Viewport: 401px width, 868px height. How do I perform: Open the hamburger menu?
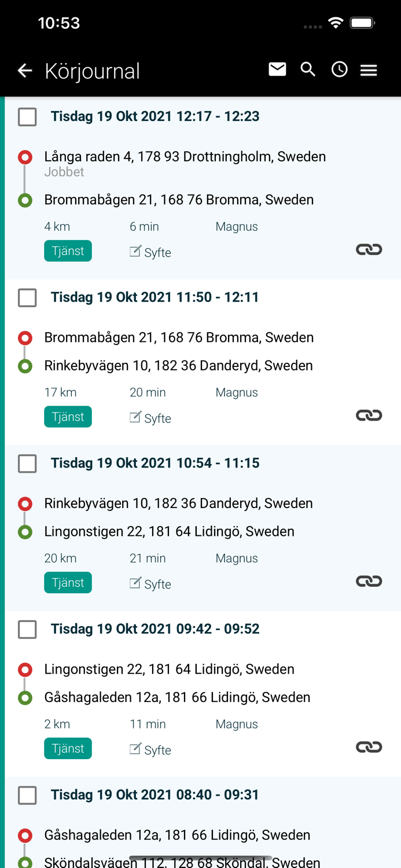369,69
